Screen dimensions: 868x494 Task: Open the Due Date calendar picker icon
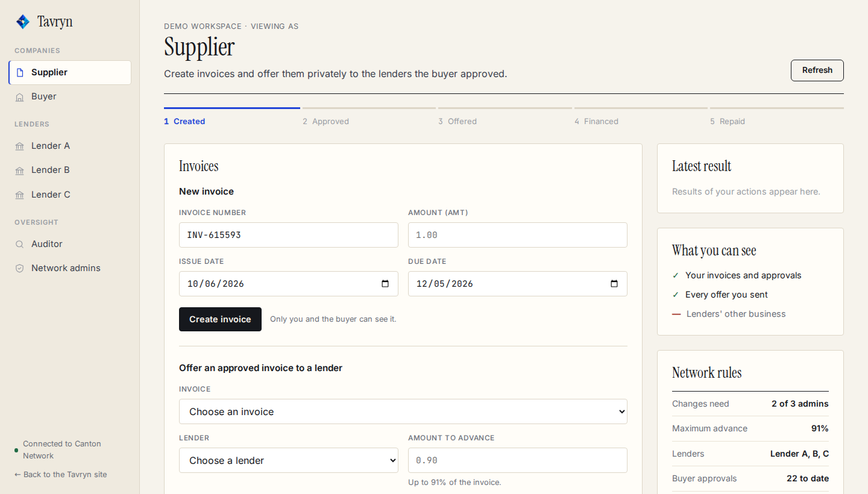(x=614, y=284)
